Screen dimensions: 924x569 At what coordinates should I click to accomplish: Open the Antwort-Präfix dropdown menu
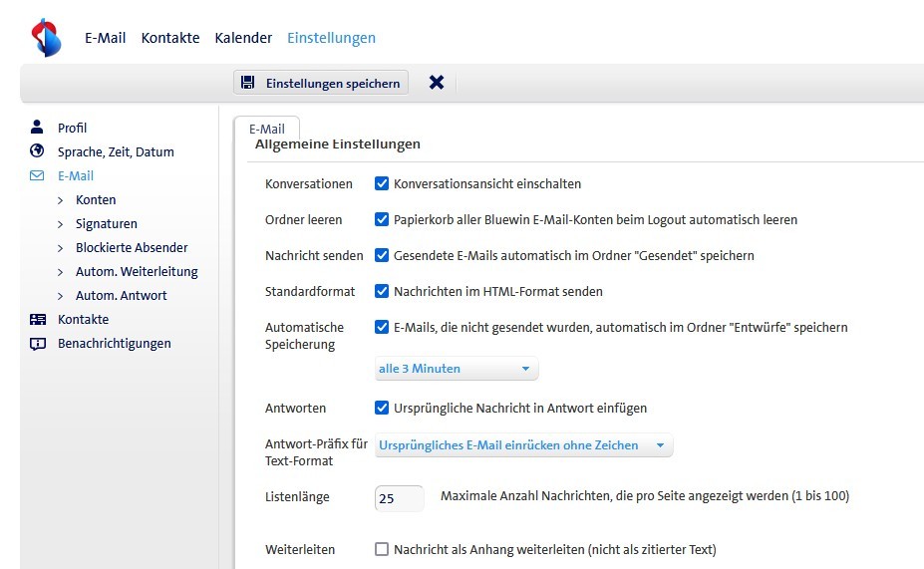click(x=523, y=445)
